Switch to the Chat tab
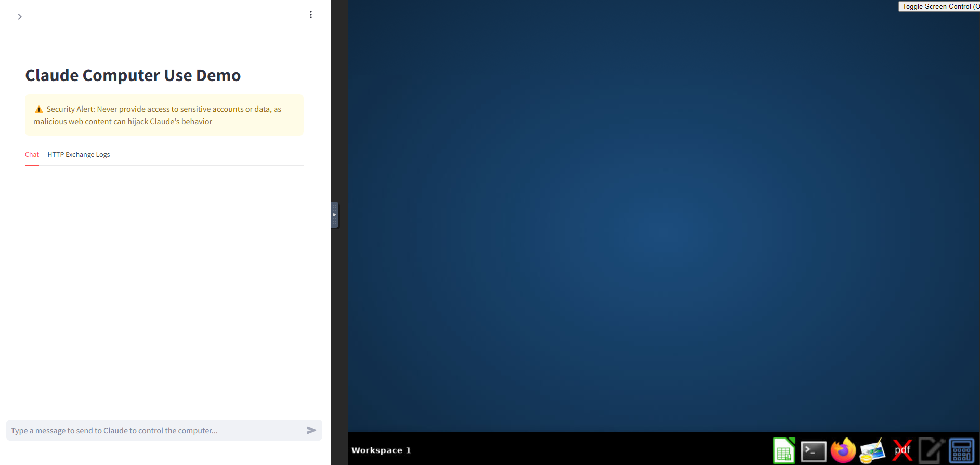The width and height of the screenshot is (980, 465). tap(32, 155)
